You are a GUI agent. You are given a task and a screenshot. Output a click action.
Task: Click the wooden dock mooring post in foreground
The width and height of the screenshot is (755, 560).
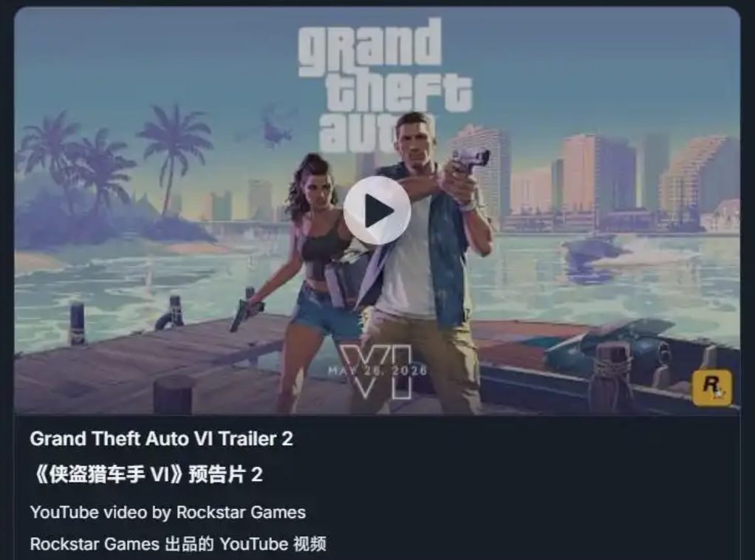click(x=173, y=395)
